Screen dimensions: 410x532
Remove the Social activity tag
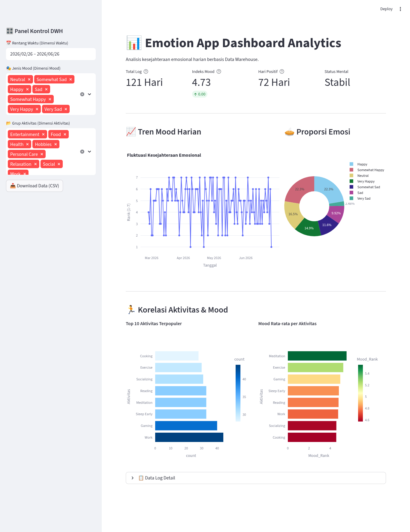pos(59,164)
